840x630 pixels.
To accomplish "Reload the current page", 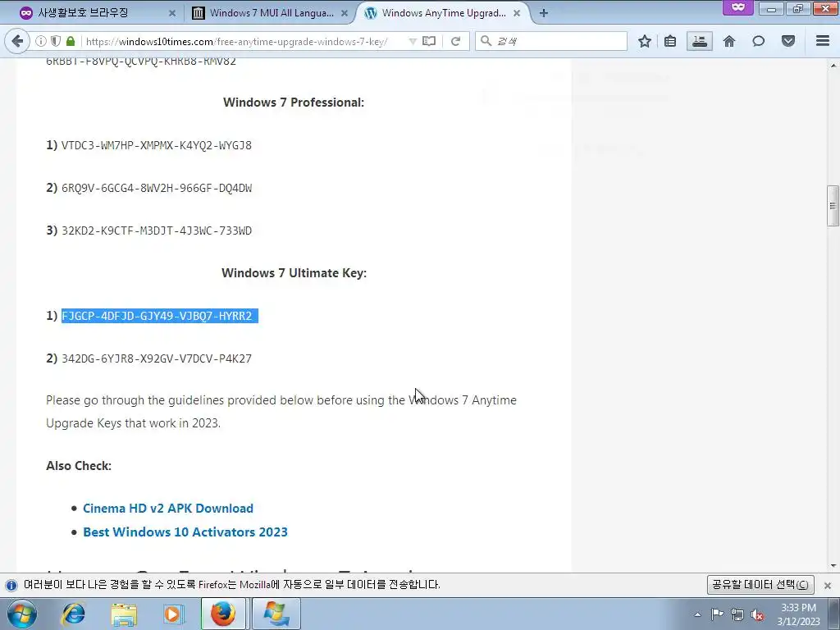I will (456, 41).
